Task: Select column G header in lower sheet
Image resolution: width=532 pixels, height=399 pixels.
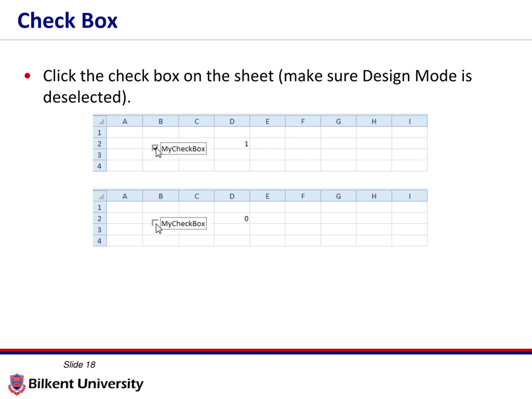Action: coord(338,196)
